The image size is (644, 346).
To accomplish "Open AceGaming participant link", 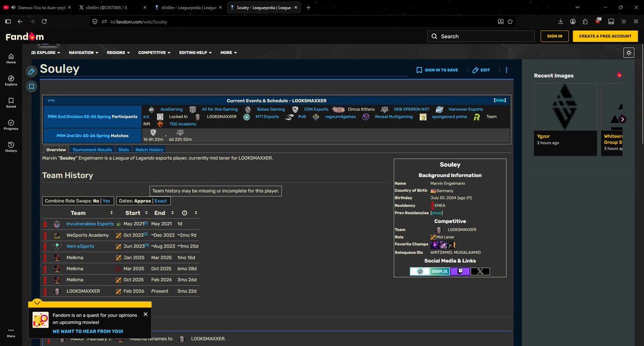I will 171,109.
